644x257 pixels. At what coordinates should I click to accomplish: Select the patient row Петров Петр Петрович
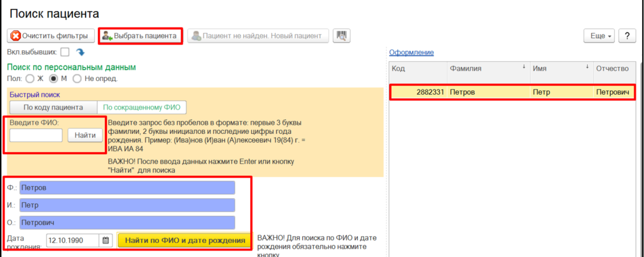(x=512, y=92)
